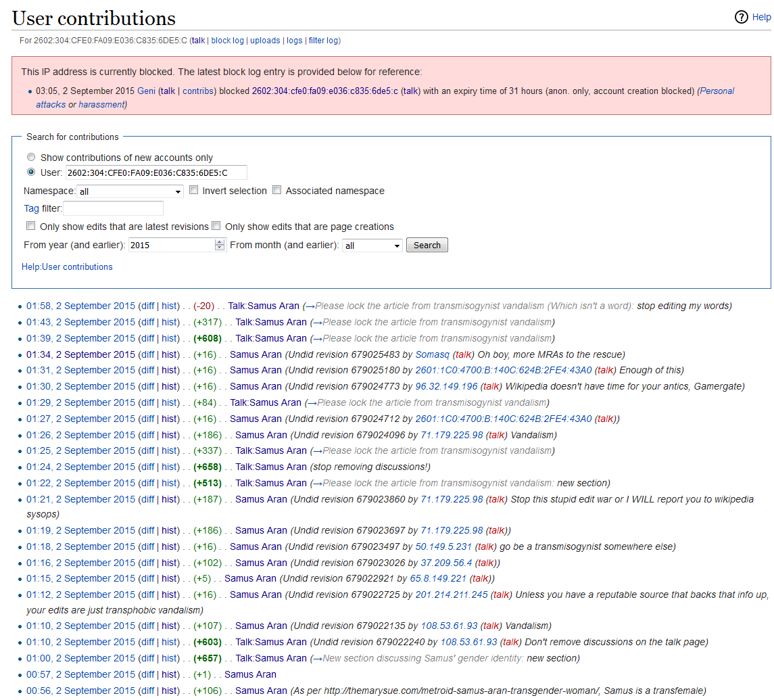This screenshot has height=700, width=774.
Task: Open the Tag link beside filter field
Action: click(x=31, y=208)
